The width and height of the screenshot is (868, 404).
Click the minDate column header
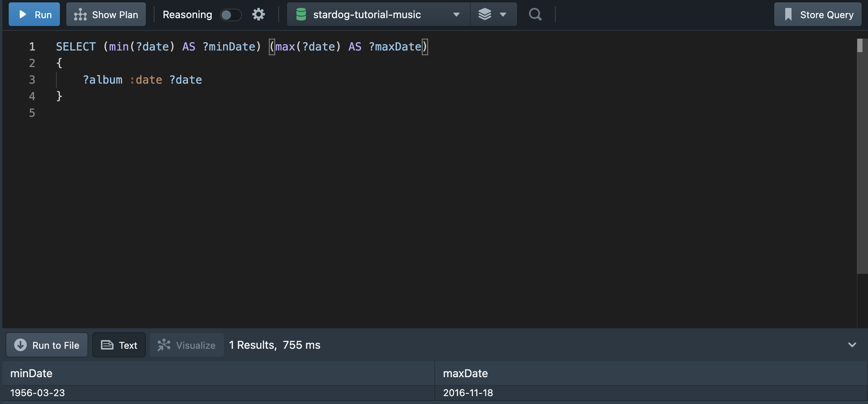218,373
